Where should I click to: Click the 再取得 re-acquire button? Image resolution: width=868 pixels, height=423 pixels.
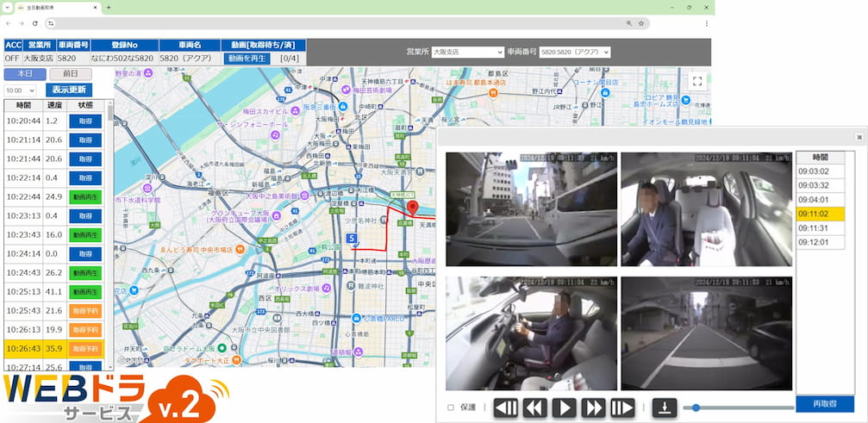click(x=825, y=404)
